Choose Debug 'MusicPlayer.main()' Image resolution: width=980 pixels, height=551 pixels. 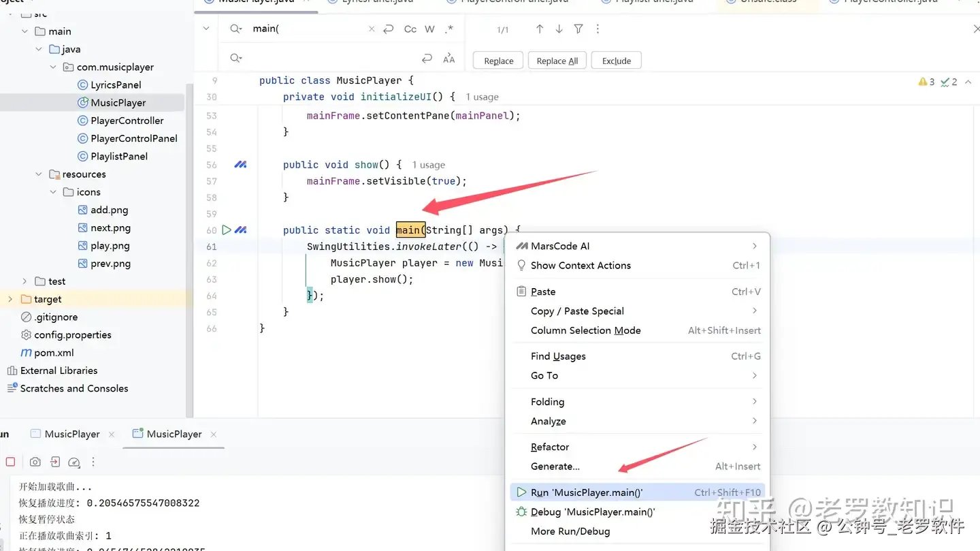[x=636, y=512]
